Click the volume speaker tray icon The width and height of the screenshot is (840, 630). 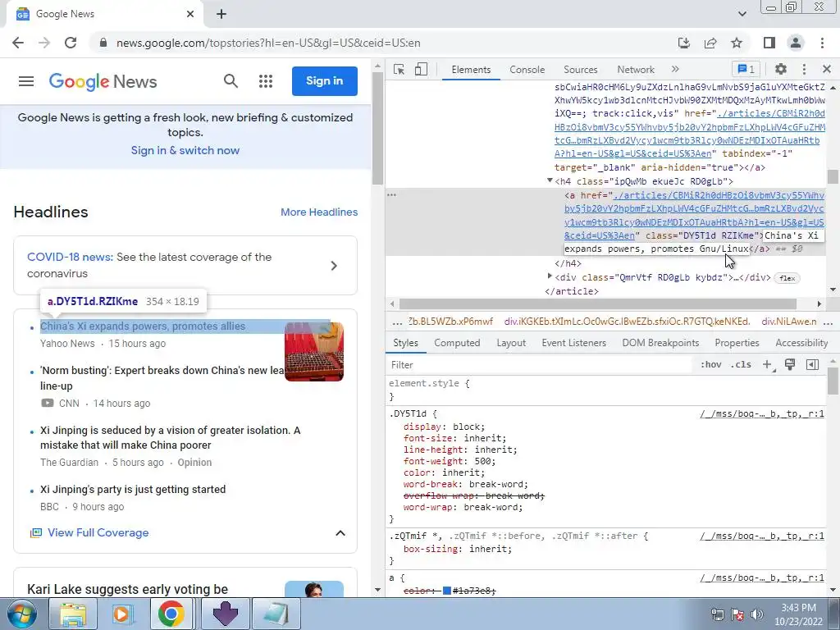click(x=757, y=614)
